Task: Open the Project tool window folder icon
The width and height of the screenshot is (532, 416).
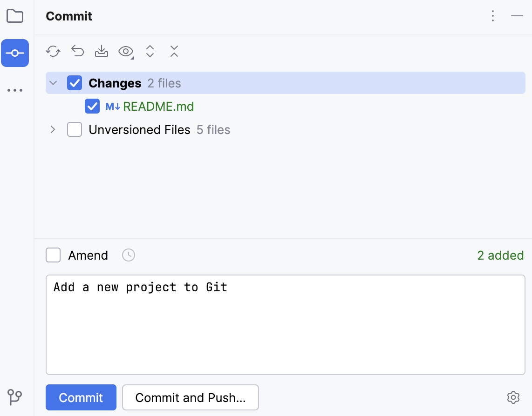Action: pos(15,16)
